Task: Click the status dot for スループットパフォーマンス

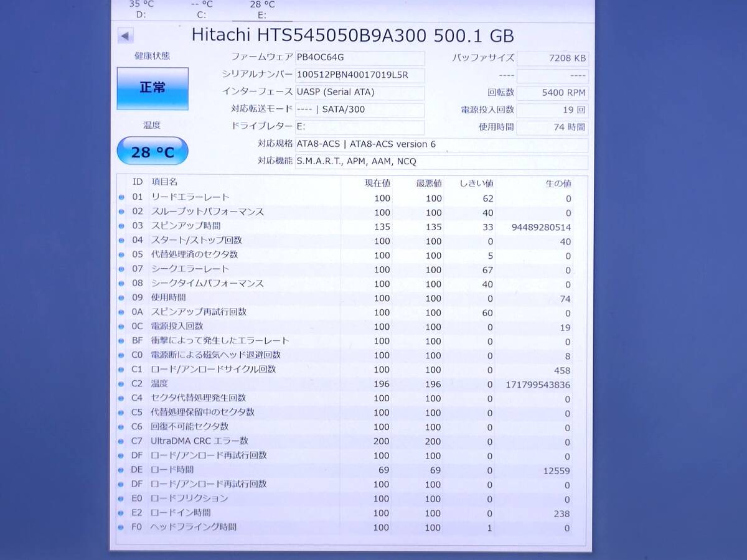Action: click(121, 212)
